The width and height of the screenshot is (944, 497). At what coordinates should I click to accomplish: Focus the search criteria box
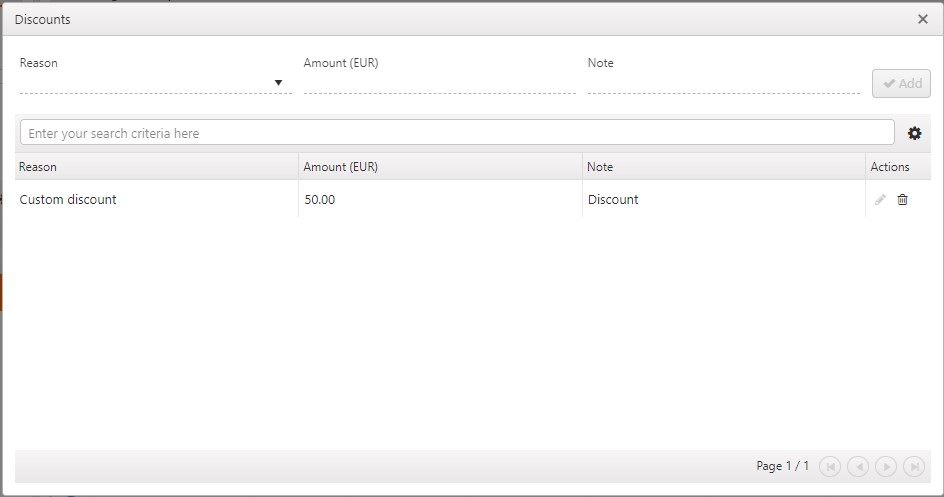457,133
